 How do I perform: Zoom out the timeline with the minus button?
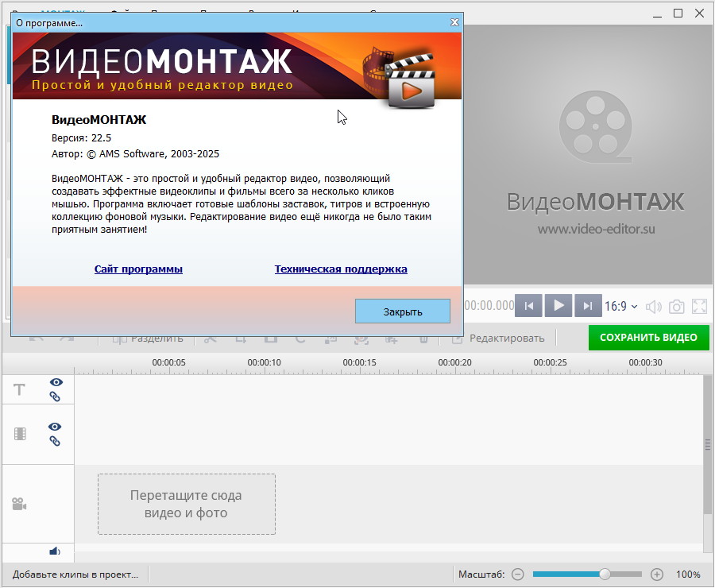517,574
